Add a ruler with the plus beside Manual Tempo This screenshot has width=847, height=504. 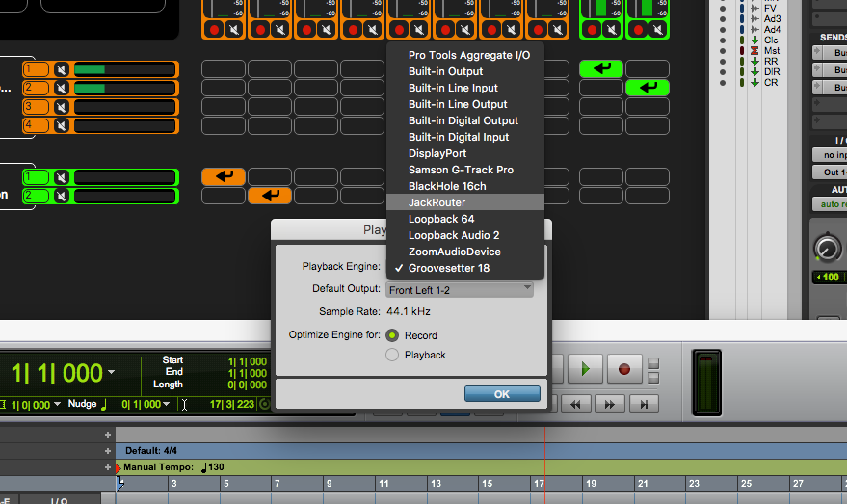pyautogui.click(x=108, y=467)
